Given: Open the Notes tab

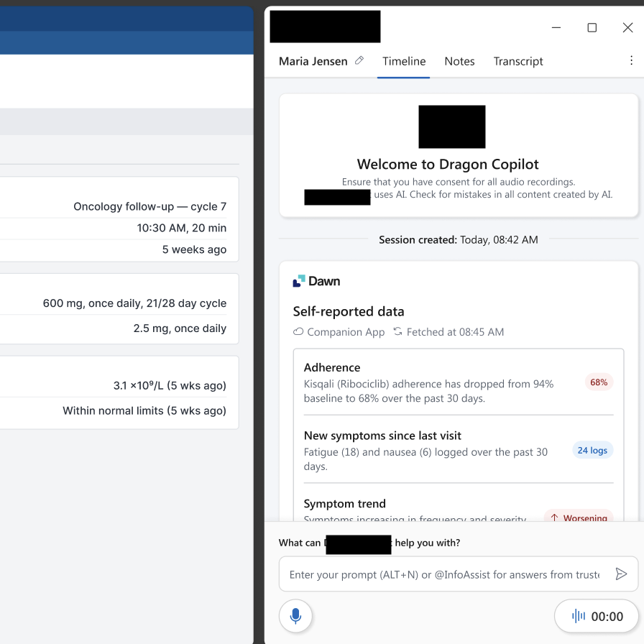Looking at the screenshot, I should point(459,61).
